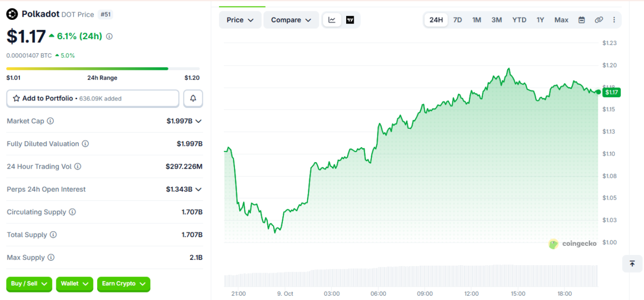Click Add to Portfolio button
This screenshot has height=300, width=644.
[x=93, y=99]
